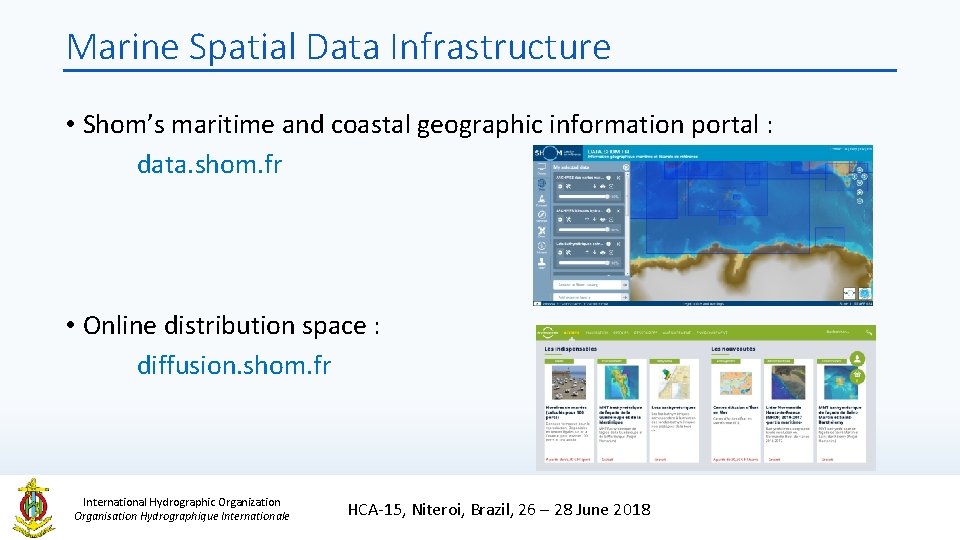This screenshot has width=960, height=540.
Task: Click the scrollbar of the selected data panel
Action: [627, 223]
